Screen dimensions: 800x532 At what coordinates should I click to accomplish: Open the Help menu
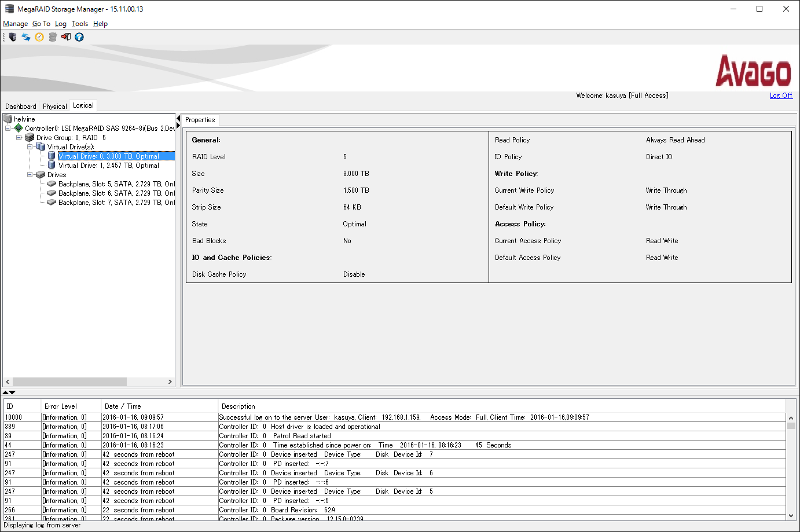point(100,24)
